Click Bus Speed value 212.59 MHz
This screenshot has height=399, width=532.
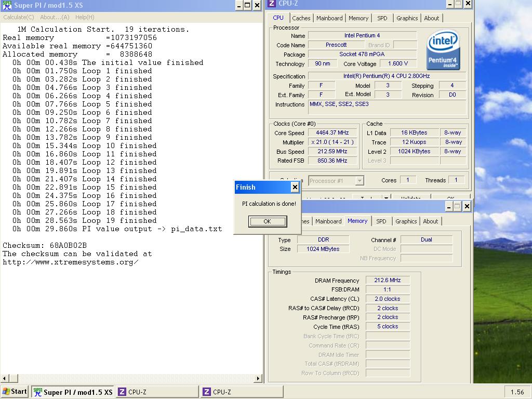332,151
